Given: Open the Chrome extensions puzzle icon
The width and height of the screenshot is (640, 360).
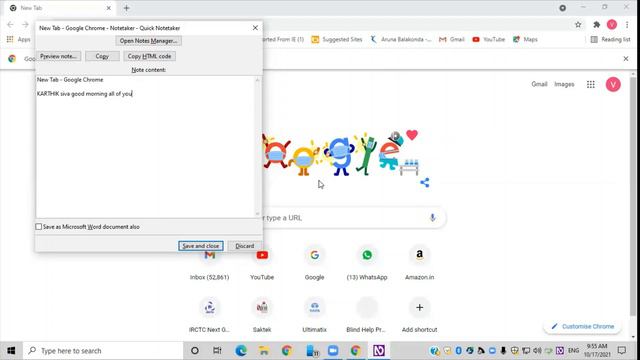Looking at the screenshot, I should (x=596, y=25).
